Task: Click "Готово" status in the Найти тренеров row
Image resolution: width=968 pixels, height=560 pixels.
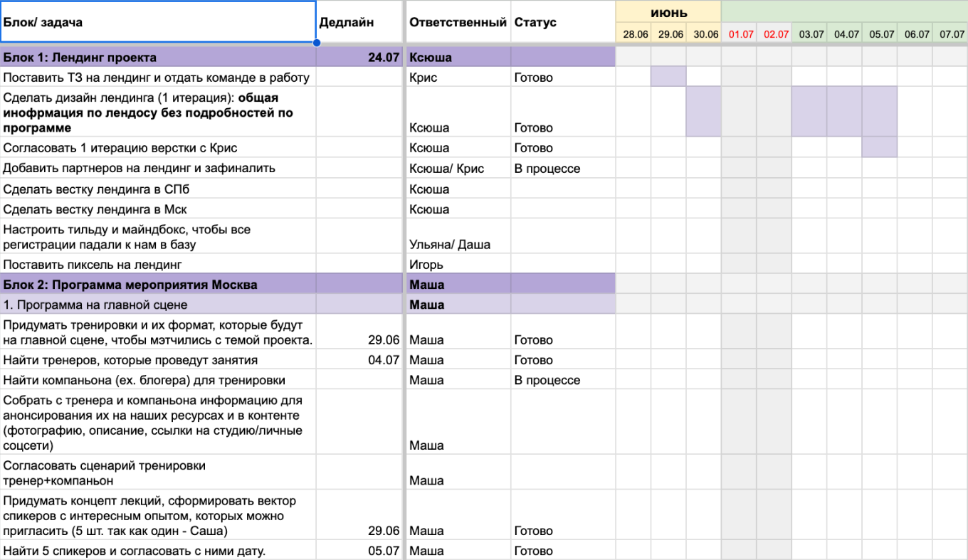Action: [563, 360]
